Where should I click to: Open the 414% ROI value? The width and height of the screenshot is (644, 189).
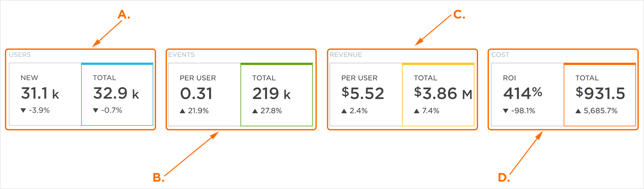tap(523, 93)
